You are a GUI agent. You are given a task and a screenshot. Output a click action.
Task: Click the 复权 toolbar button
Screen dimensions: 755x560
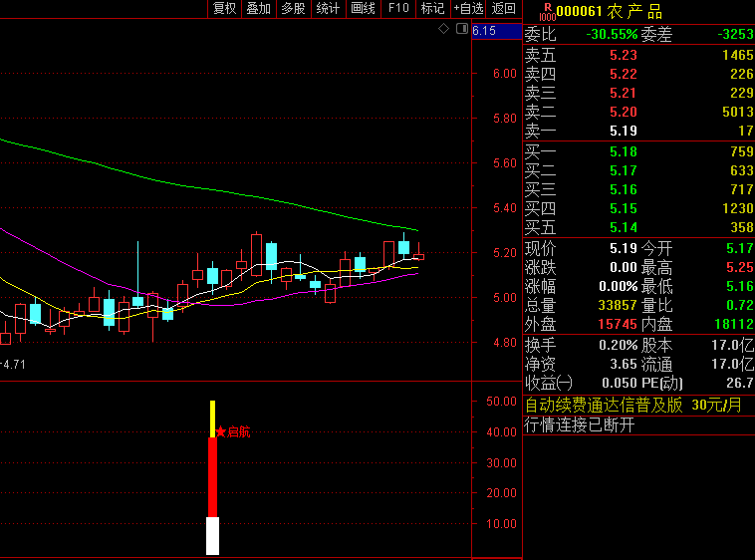pos(224,8)
